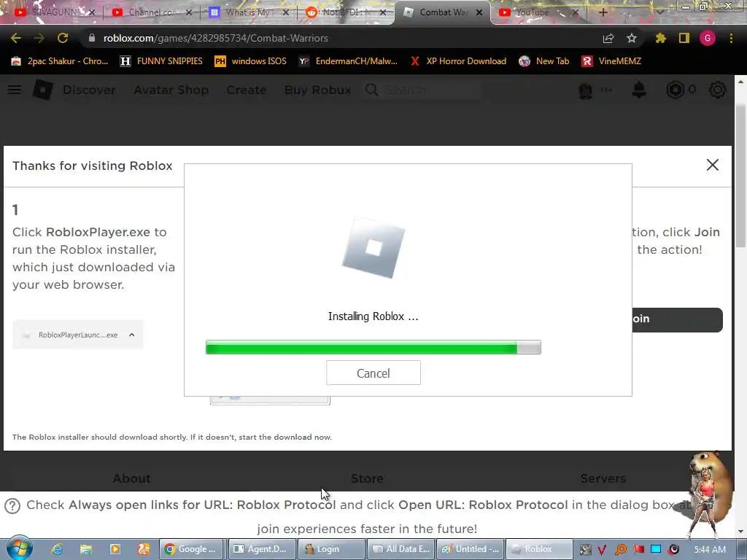Click the address bar URL
The height and width of the screenshot is (560, 747).
pyautogui.click(x=216, y=38)
